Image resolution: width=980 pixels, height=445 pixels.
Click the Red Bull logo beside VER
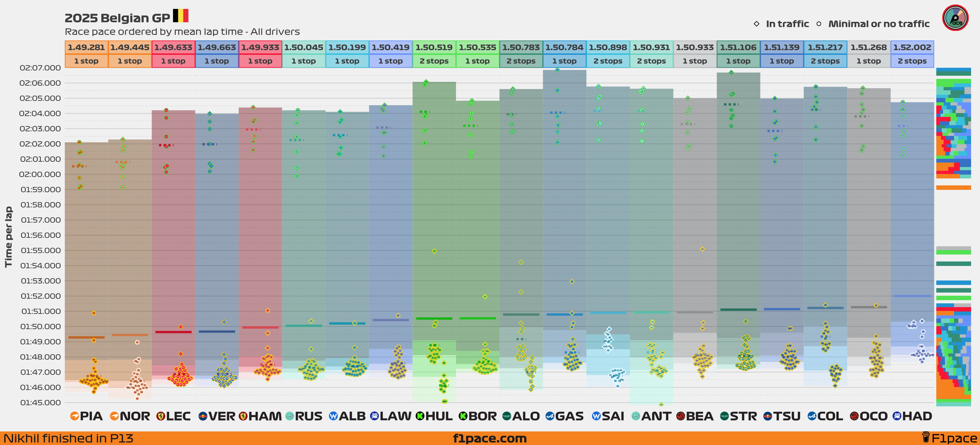[x=203, y=416]
